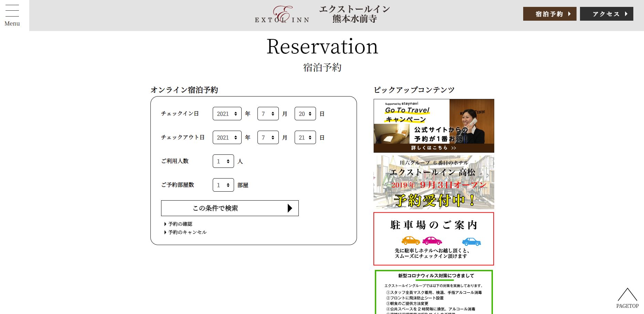Click the ご予約部屋数 label
Image resolution: width=644 pixels, height=314 pixels.
pyautogui.click(x=178, y=185)
